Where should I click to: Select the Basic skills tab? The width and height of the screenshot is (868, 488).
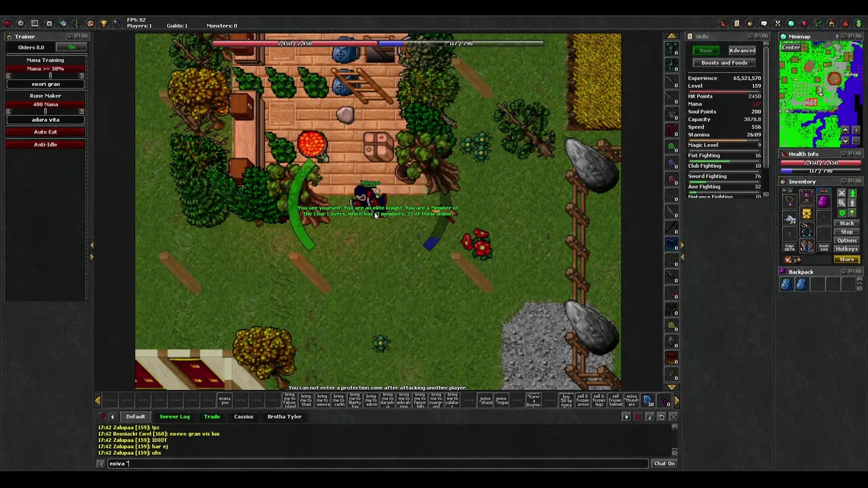tap(706, 50)
